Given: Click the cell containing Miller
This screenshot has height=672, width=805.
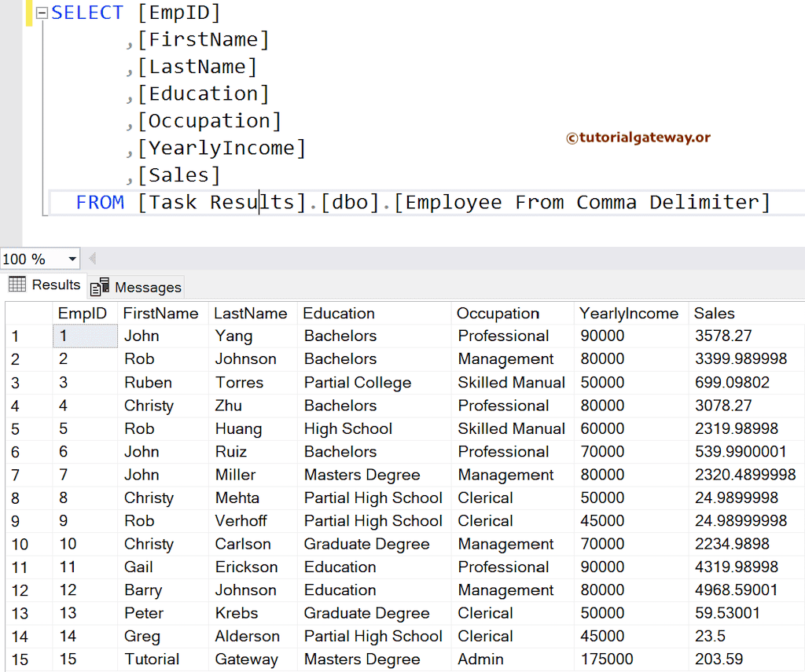Looking at the screenshot, I should [252, 475].
